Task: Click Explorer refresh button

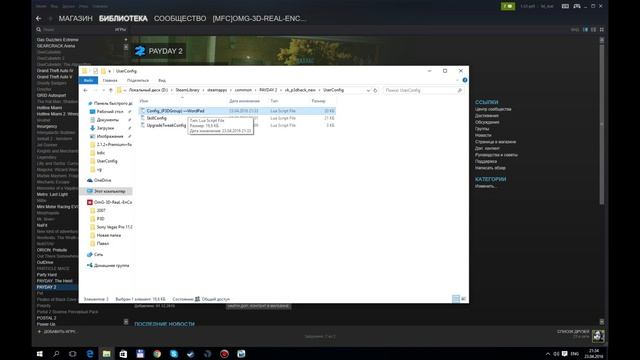Action: click(x=375, y=90)
